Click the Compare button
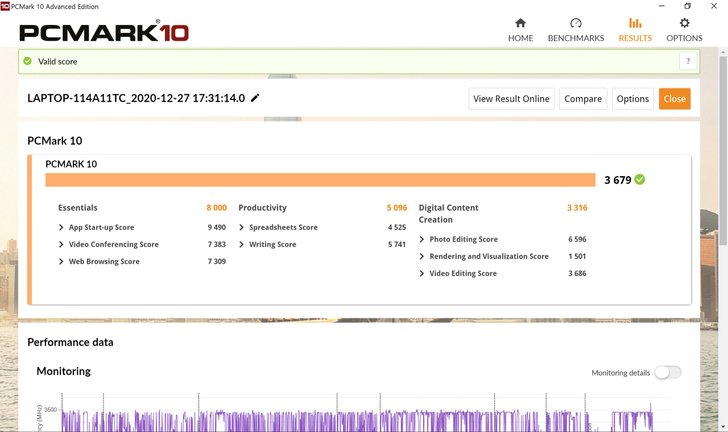The height and width of the screenshot is (432, 728). click(583, 98)
